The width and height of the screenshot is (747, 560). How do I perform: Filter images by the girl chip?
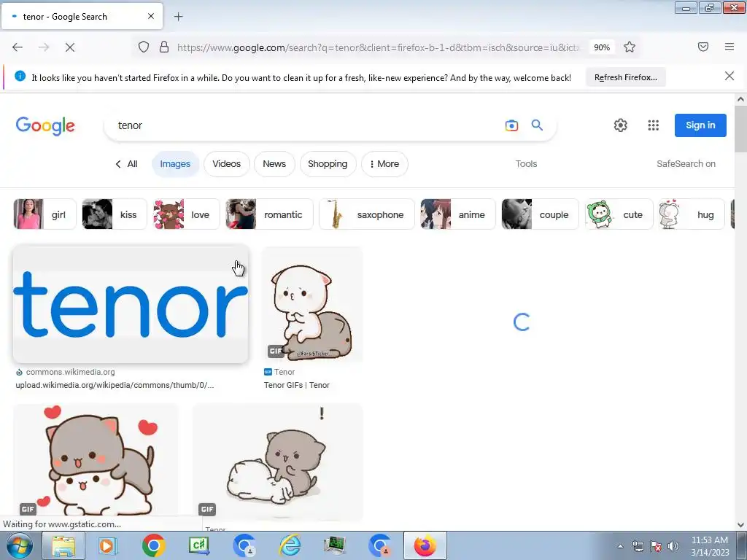click(x=44, y=214)
